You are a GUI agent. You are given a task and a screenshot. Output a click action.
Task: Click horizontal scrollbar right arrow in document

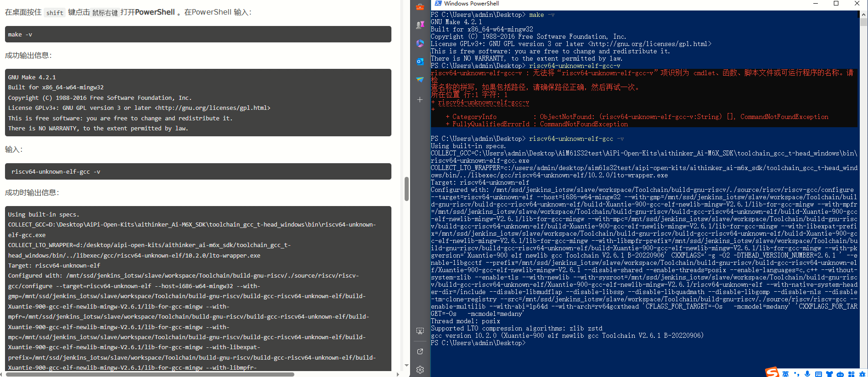click(398, 374)
